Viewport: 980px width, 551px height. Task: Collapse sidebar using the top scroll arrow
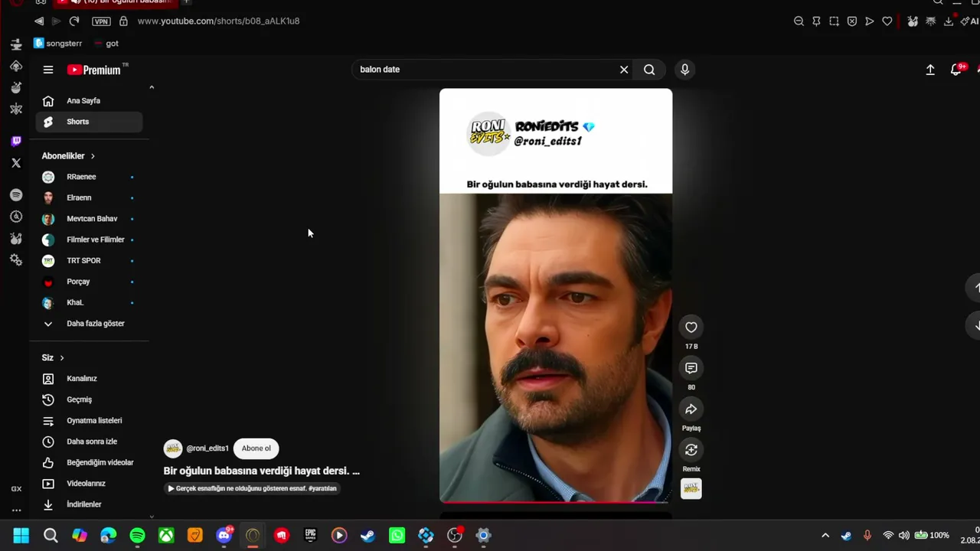click(x=152, y=87)
